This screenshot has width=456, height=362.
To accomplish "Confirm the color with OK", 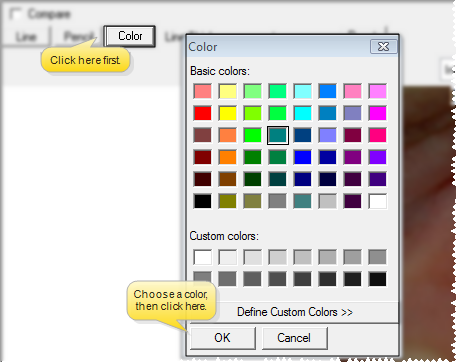I will [222, 338].
